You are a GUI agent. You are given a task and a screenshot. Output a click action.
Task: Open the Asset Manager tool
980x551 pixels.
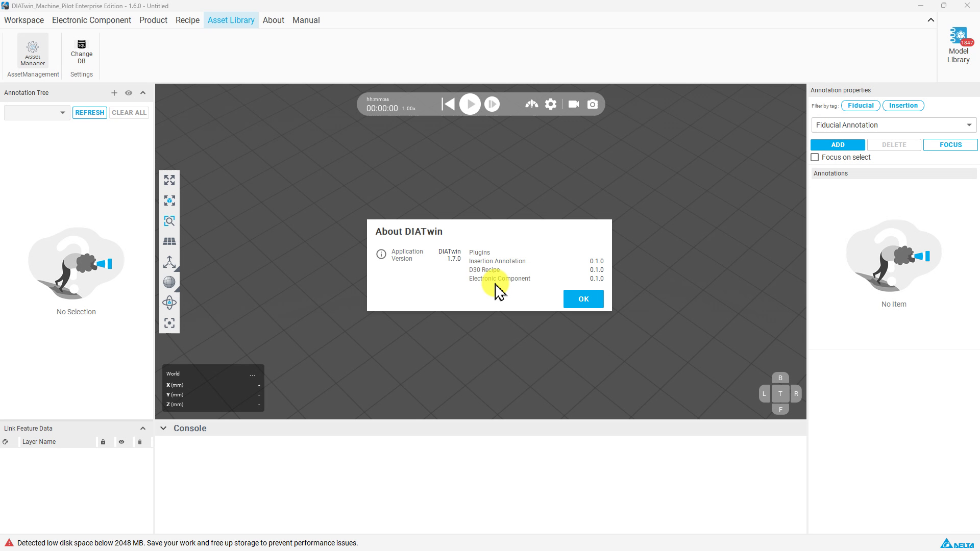pos(33,50)
